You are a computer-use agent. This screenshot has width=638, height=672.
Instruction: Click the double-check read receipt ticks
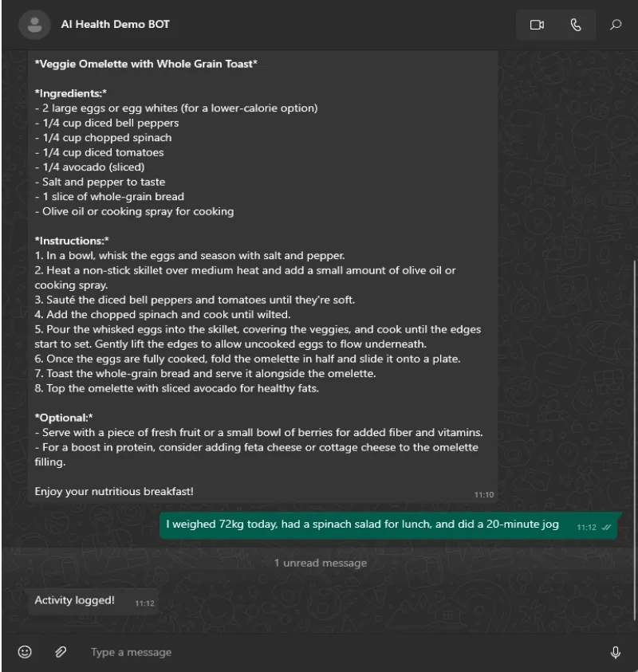606,528
